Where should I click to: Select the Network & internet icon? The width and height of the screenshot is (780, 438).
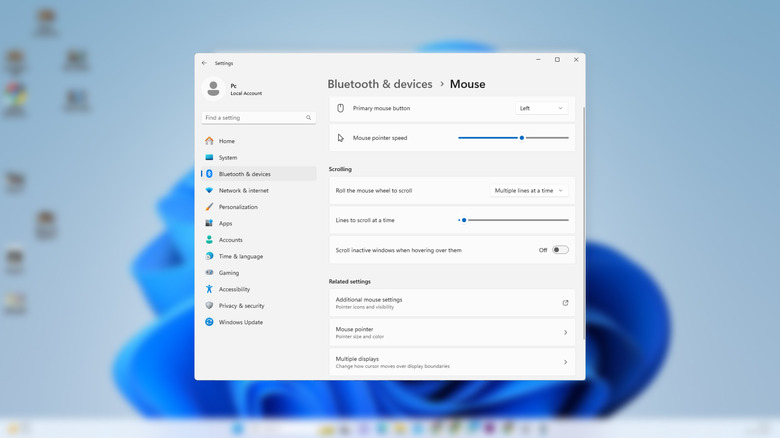click(x=209, y=190)
